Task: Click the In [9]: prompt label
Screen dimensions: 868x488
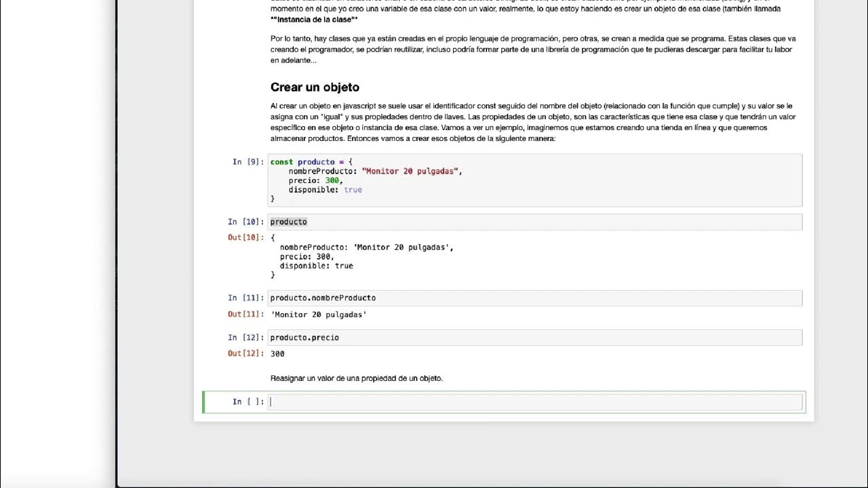Action: [248, 162]
